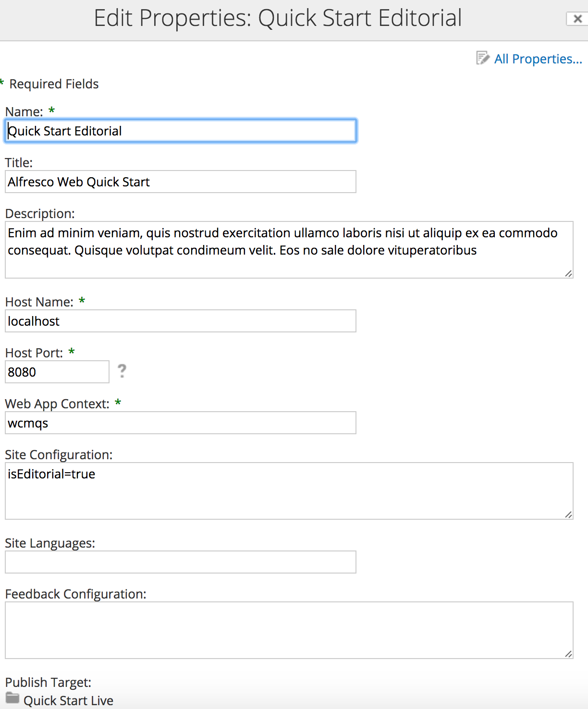Click the All Properties edit icon
Screen dimensions: 588x709
pyautogui.click(x=482, y=58)
